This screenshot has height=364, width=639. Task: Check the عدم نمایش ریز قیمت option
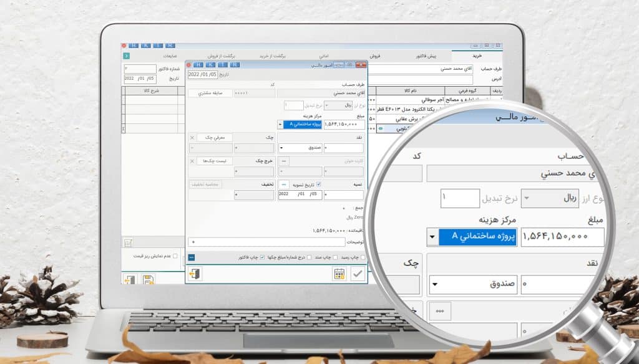(x=175, y=256)
